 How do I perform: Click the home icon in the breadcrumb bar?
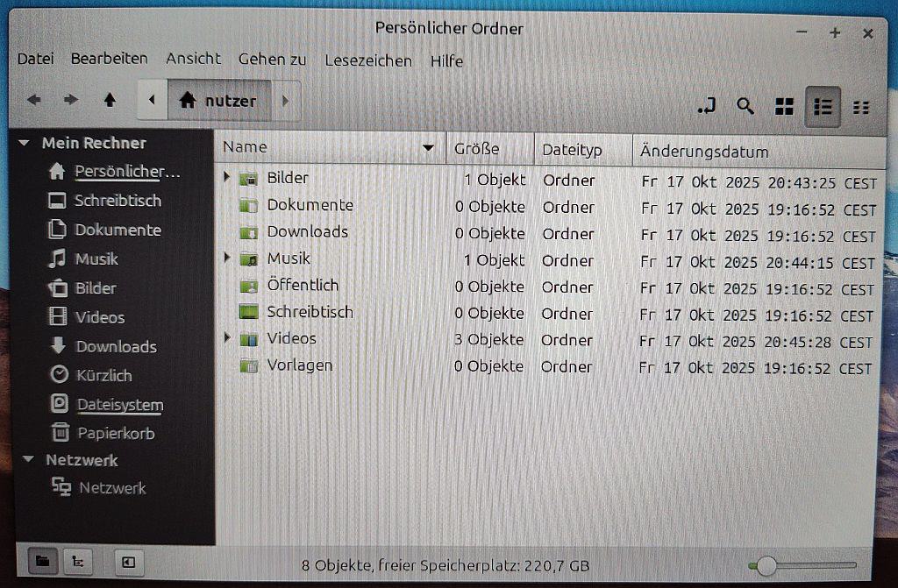click(x=187, y=100)
